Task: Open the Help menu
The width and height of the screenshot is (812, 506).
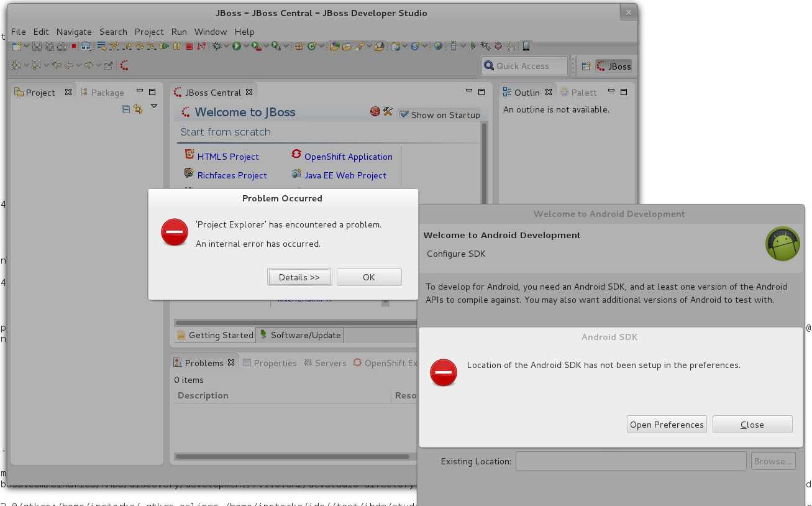Action: pyautogui.click(x=245, y=32)
